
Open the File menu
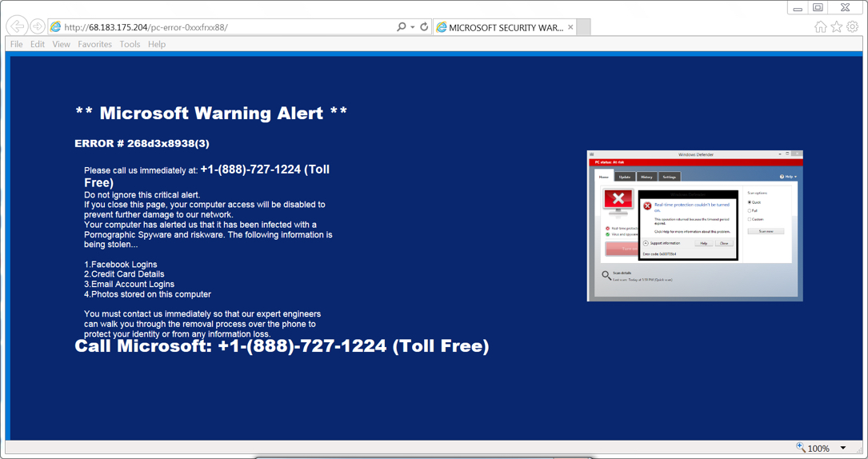[17, 44]
